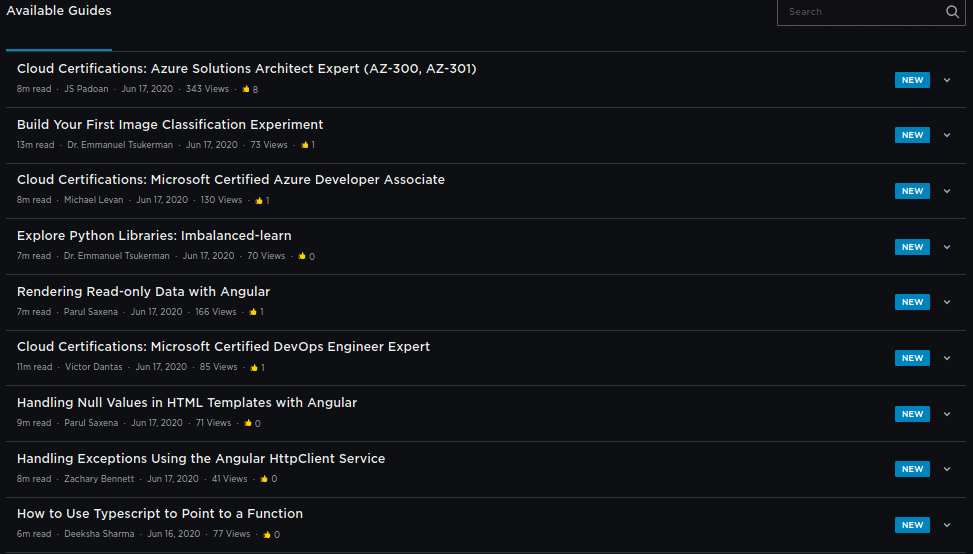Expand the Angular HttpClient Service row chevron
The height and width of the screenshot is (554, 973).
(947, 469)
